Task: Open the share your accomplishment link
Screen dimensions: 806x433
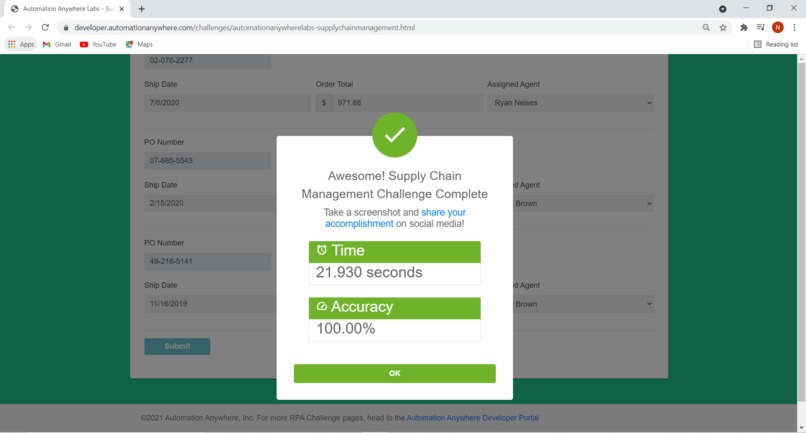Action: coord(395,218)
